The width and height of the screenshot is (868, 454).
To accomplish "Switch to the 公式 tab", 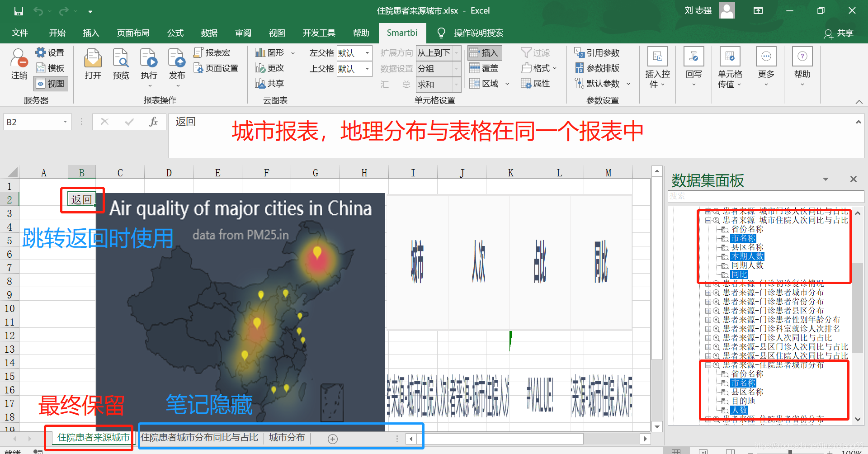I will (175, 33).
